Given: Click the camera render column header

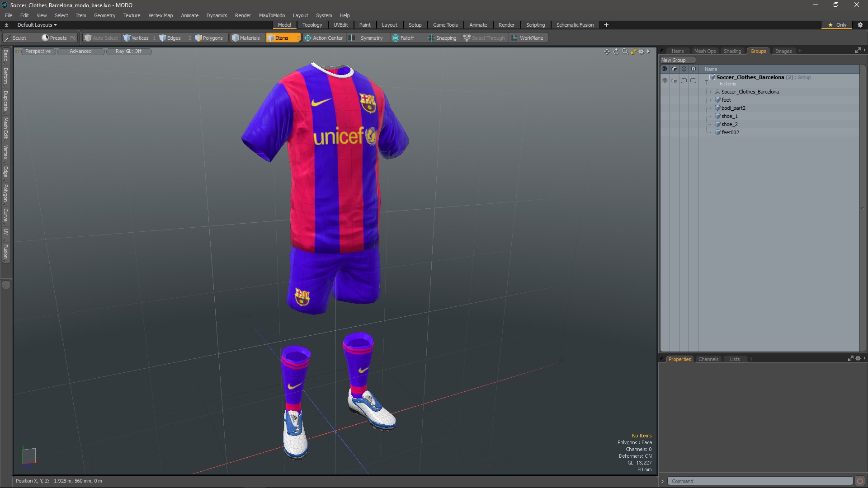Looking at the screenshot, I should [x=674, y=69].
